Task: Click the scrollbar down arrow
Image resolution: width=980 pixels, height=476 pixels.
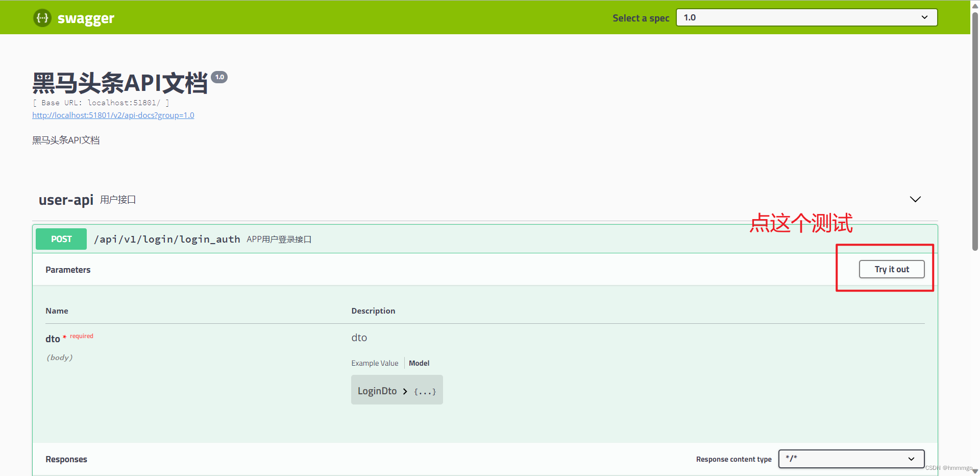Action: tap(975, 471)
